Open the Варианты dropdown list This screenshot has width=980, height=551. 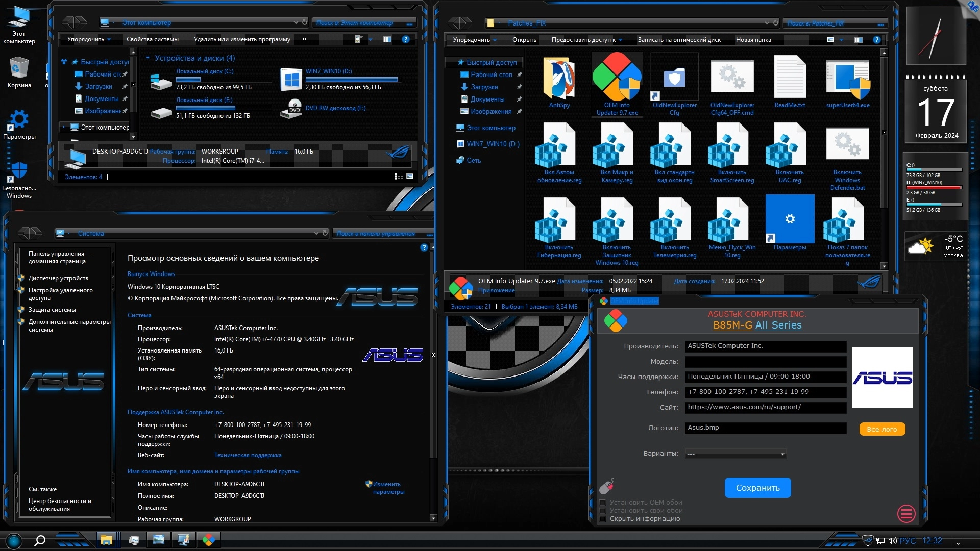pos(736,454)
